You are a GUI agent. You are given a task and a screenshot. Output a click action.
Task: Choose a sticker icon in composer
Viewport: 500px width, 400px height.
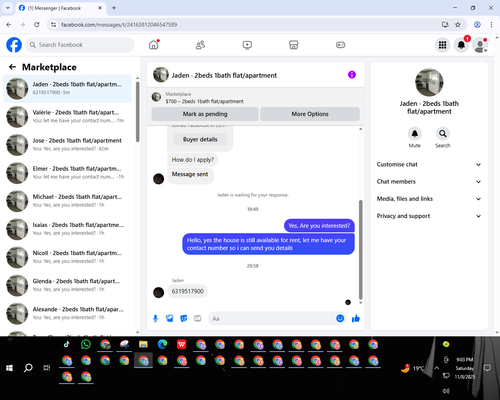184,319
